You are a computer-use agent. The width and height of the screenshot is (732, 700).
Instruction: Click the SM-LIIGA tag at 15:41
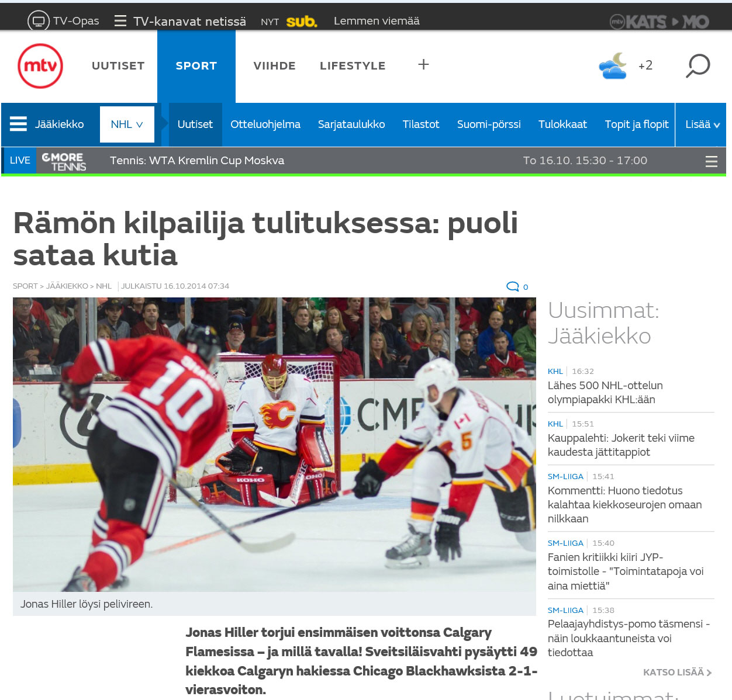(x=565, y=477)
